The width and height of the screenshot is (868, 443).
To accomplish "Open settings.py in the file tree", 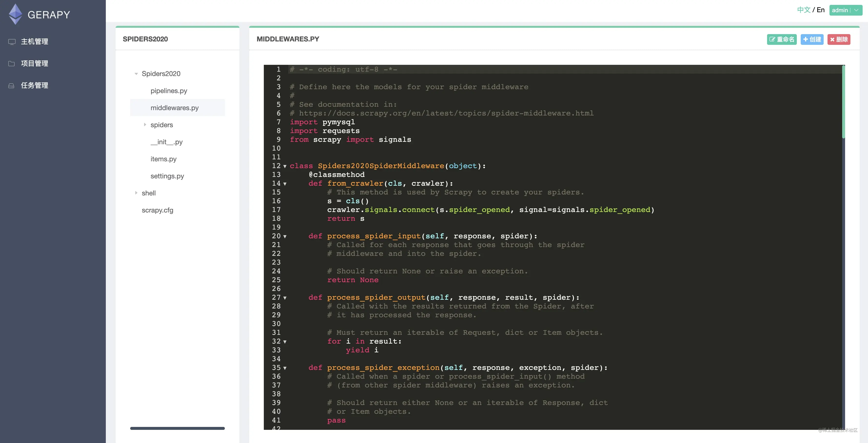I will pos(167,176).
